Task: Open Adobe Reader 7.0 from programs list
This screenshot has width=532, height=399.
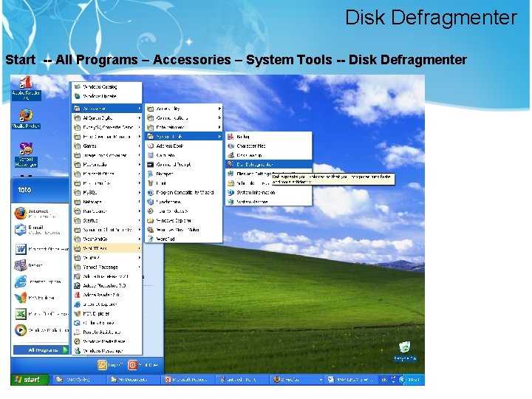Action: coord(107,295)
